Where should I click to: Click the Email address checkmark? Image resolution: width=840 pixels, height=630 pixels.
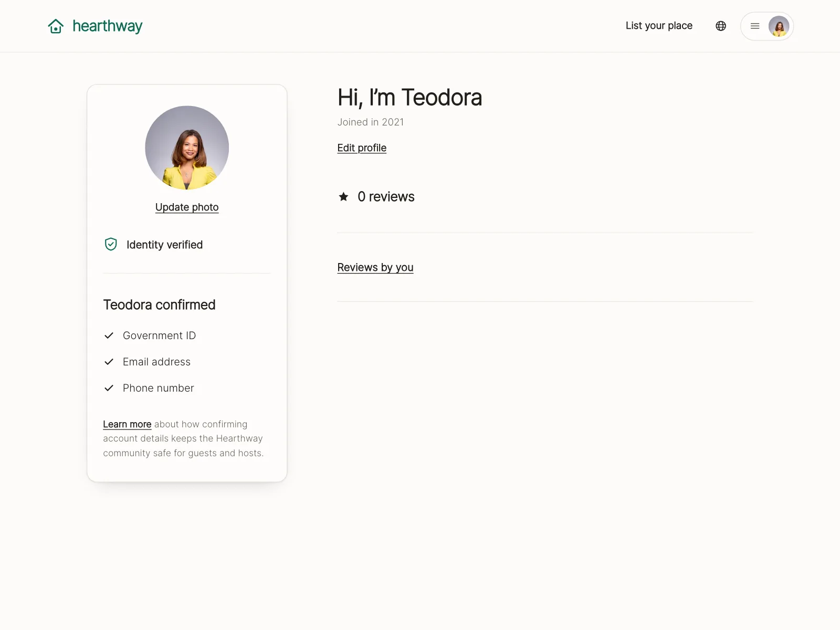[109, 362]
